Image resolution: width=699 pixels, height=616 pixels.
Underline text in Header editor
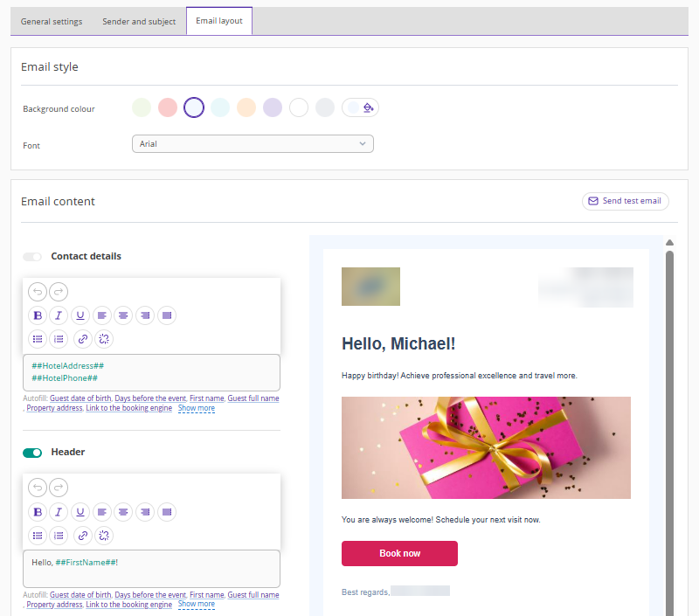[80, 512]
